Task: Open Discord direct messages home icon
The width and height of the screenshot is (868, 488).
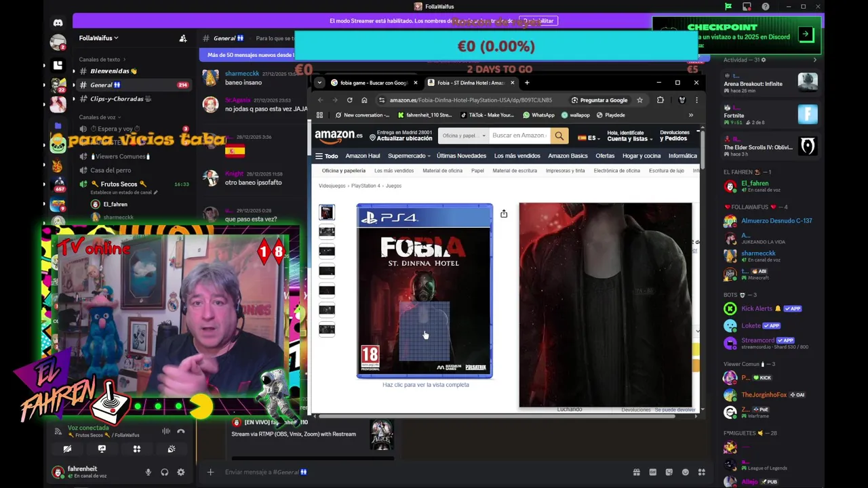Action: [58, 22]
